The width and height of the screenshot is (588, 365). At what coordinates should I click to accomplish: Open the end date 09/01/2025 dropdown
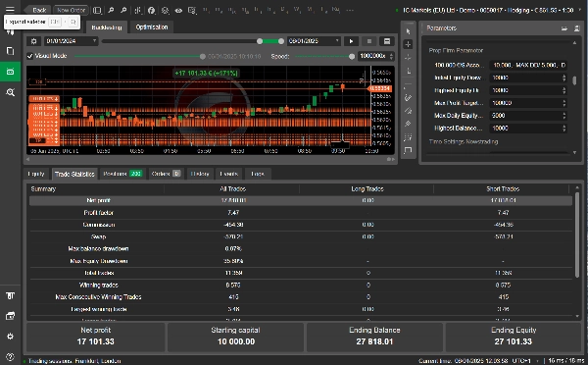[314, 41]
